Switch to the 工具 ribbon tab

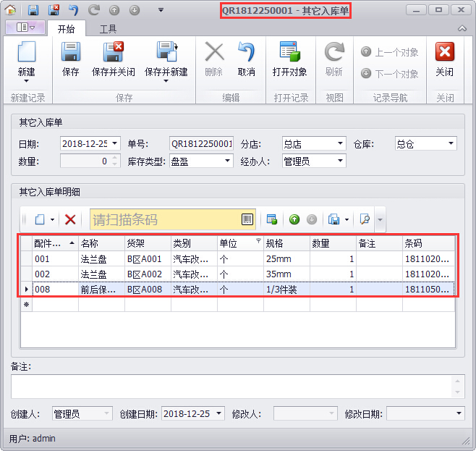(x=108, y=29)
